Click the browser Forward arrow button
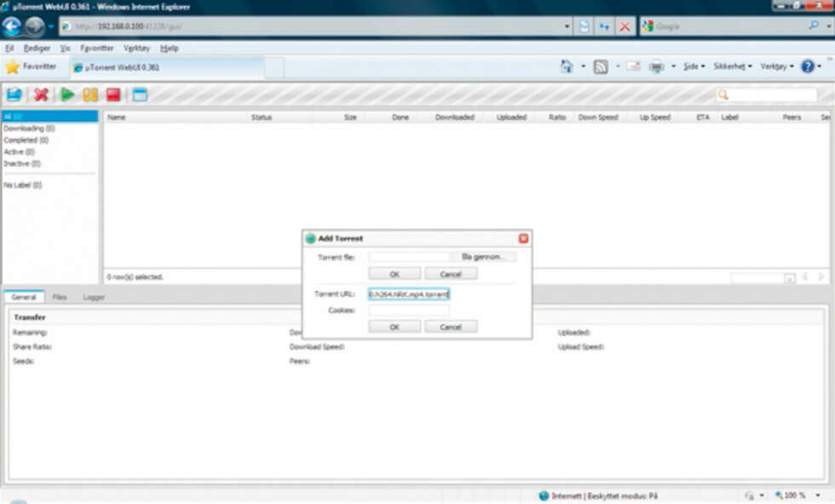Viewport: 835px width, 504px height. [35, 26]
